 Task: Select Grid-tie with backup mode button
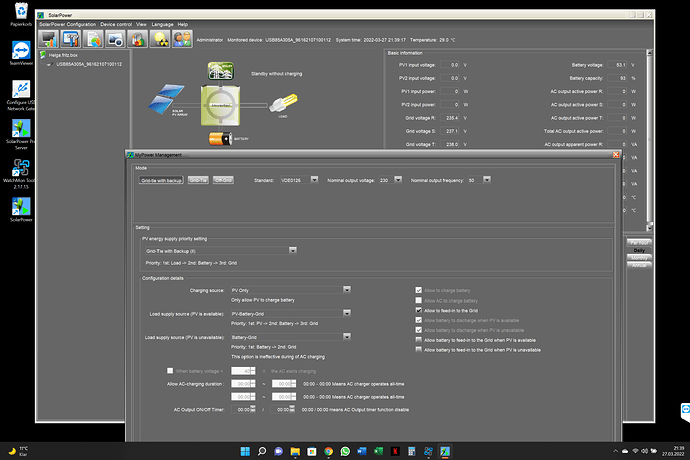[x=161, y=180]
